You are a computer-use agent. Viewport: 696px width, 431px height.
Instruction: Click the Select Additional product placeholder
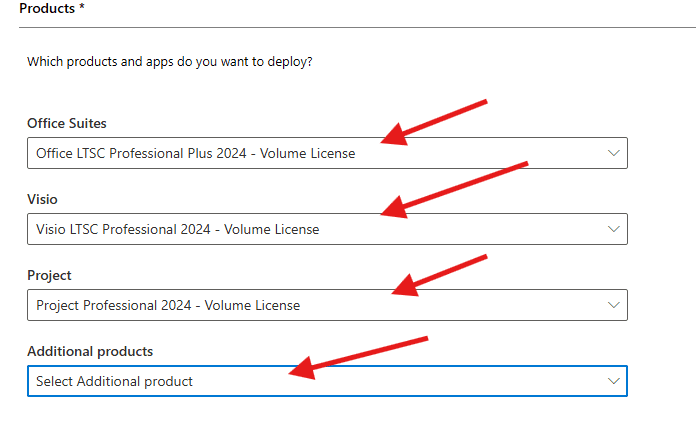[x=114, y=381]
